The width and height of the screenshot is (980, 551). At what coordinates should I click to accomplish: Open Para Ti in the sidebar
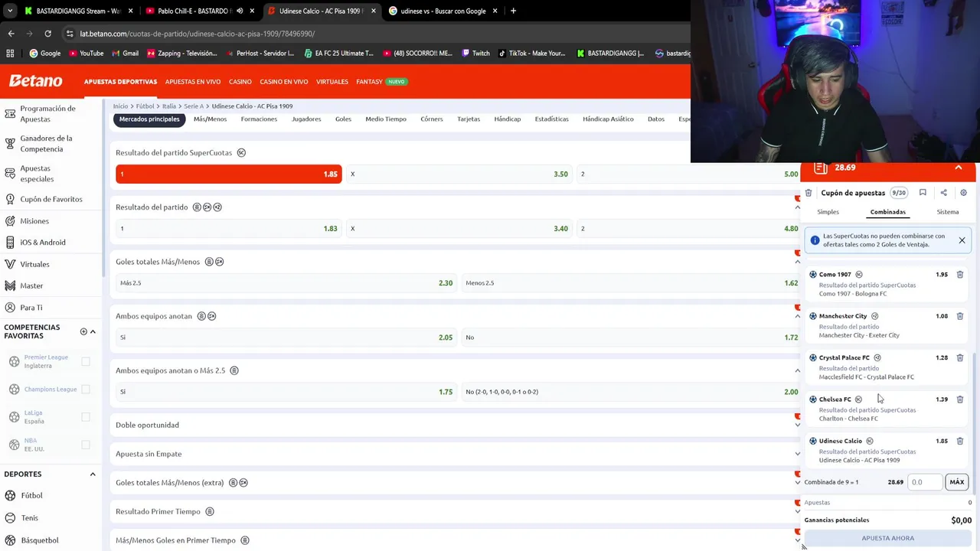pos(31,308)
